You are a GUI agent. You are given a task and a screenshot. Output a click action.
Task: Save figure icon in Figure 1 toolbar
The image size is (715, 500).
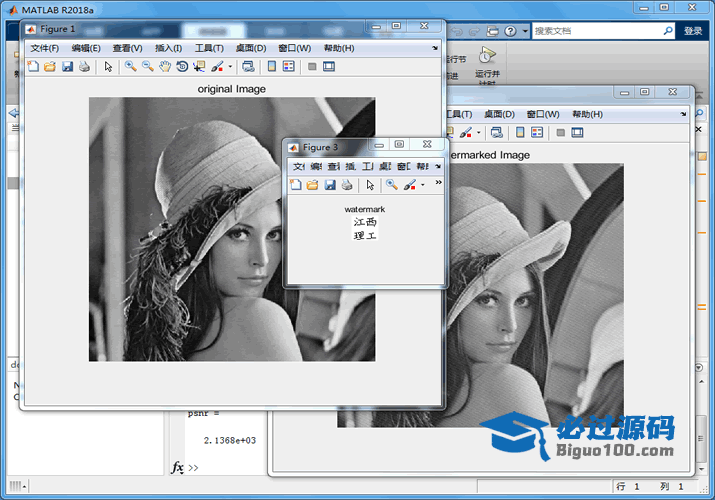(67, 67)
